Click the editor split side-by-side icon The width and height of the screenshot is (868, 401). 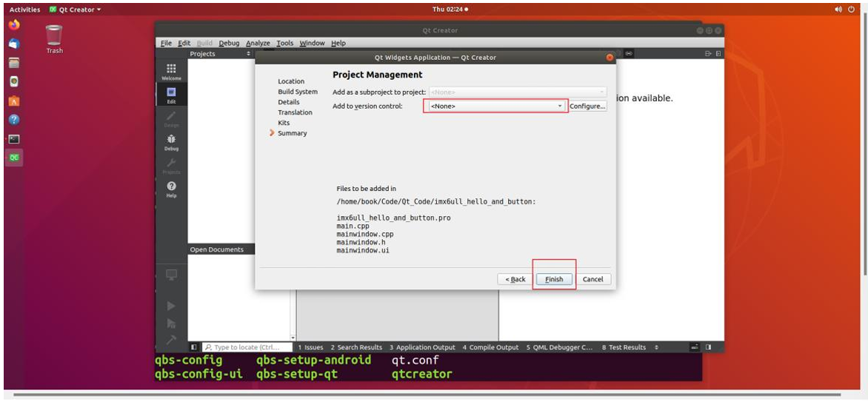718,54
